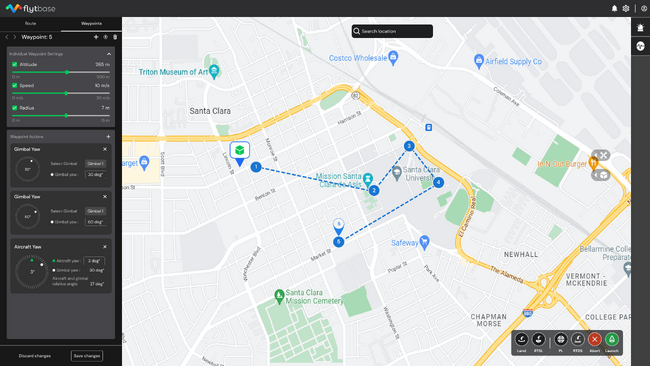650x366 pixels.
Task: Open the notifications bell
Action: click(614, 8)
